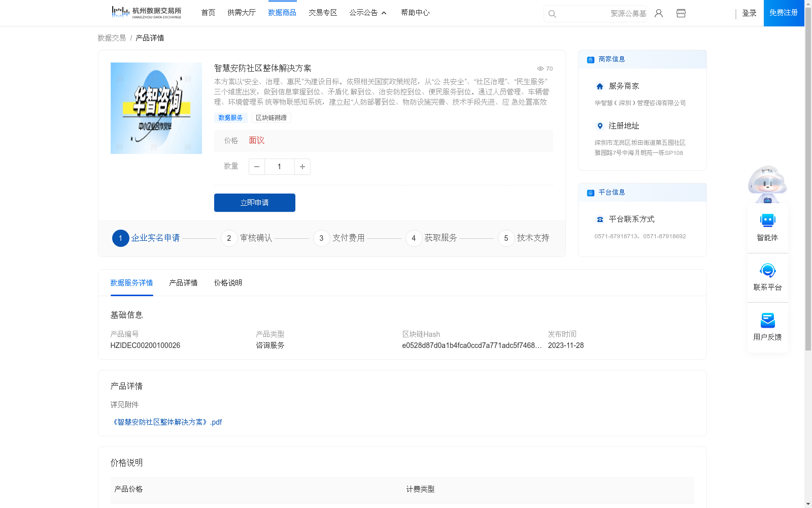Click the 平台联系方式 phone icon
The height and width of the screenshot is (508, 812).
(600, 219)
